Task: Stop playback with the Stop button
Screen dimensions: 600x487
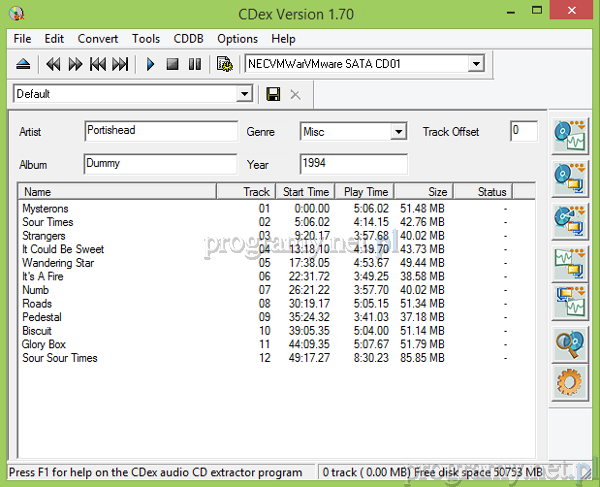Action: (172, 64)
